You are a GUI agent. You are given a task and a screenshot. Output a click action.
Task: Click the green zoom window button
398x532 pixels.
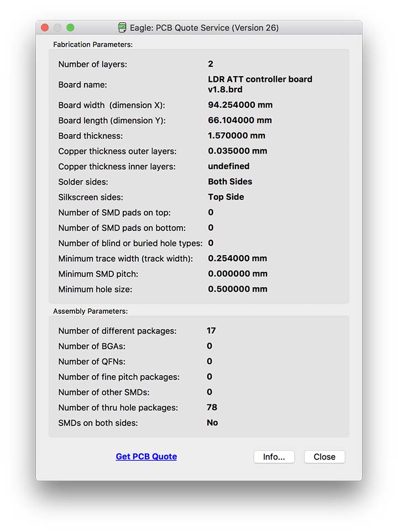(70, 28)
